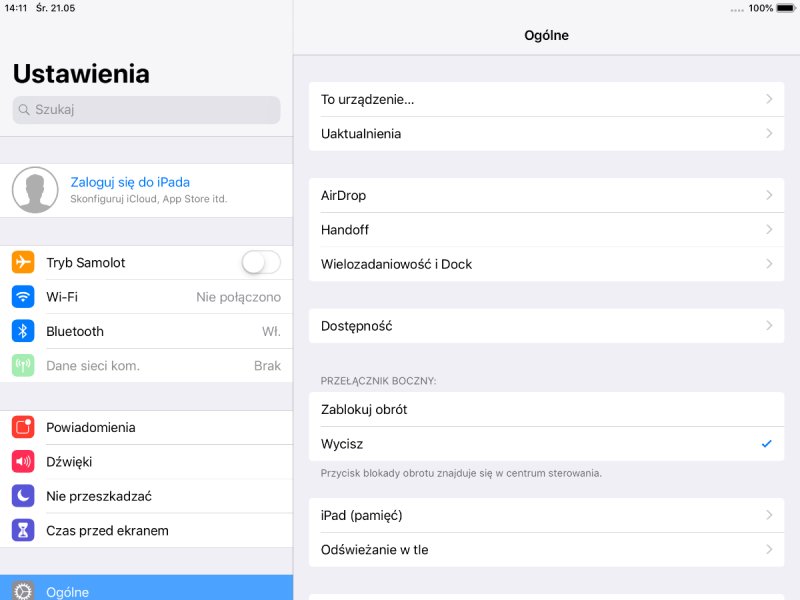
Task: Open Wielozadaniowość i Dock entry
Action: [x=546, y=264]
